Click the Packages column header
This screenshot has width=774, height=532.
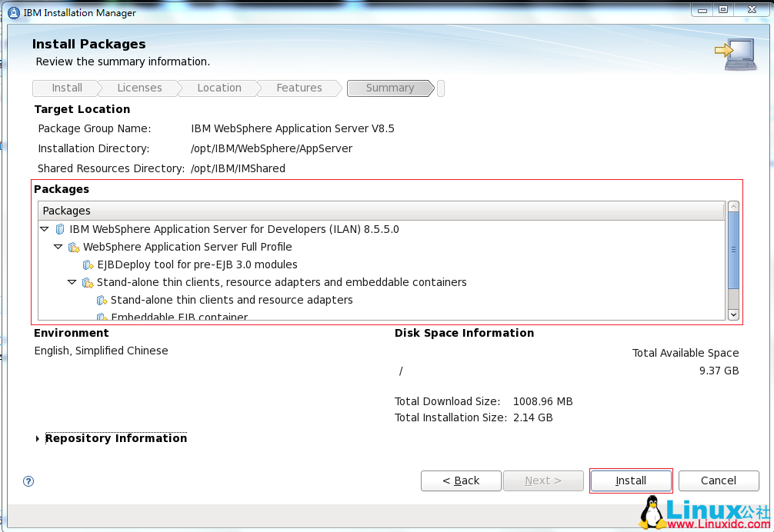coord(381,211)
